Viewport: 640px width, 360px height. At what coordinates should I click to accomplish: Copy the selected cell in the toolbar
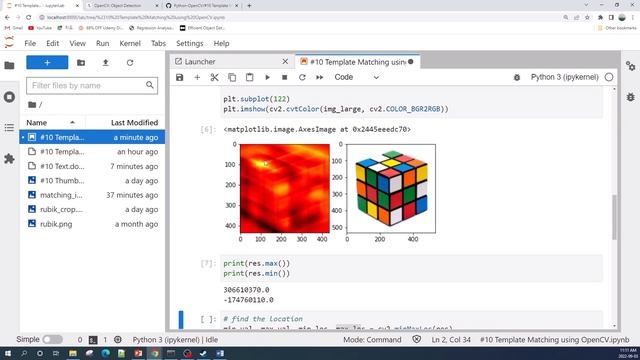click(232, 78)
